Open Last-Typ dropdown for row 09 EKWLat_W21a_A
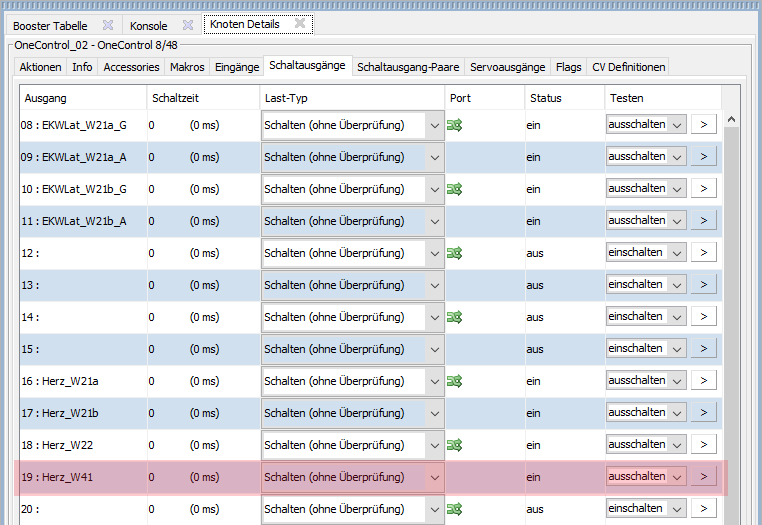This screenshot has height=525, width=762. coord(434,158)
